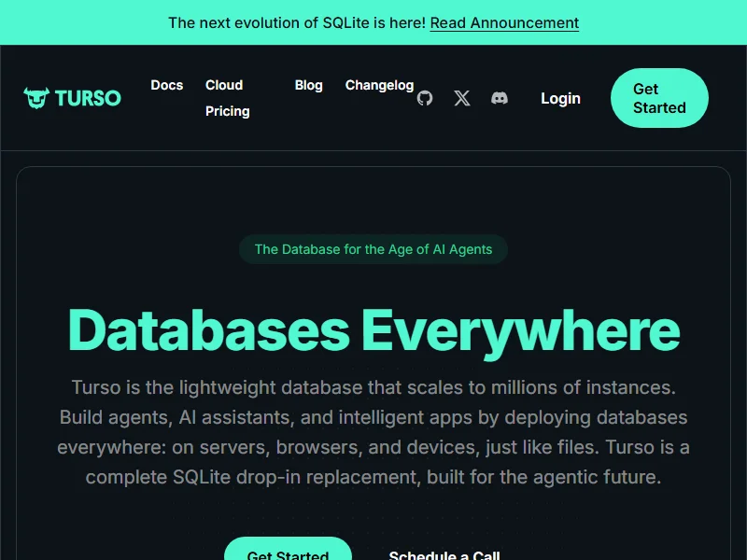Click the TURSO wordmark in header
This screenshot has height=560, width=747.
pos(88,98)
